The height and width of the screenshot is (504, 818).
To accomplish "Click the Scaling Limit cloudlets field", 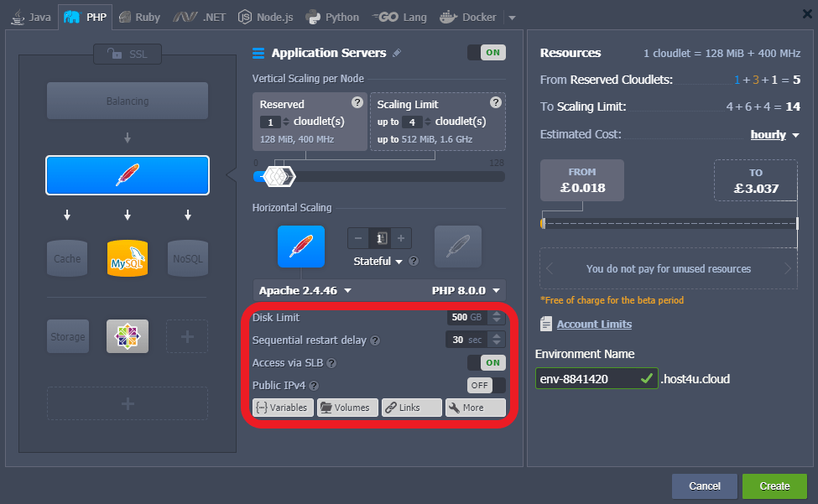I will click(x=412, y=122).
